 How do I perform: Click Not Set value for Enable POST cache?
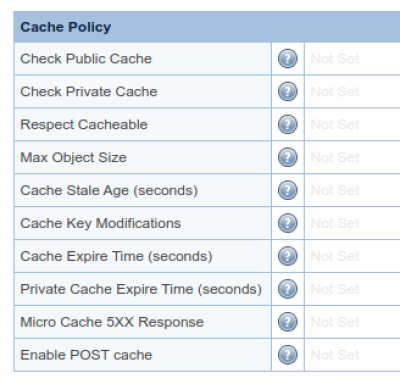point(335,355)
